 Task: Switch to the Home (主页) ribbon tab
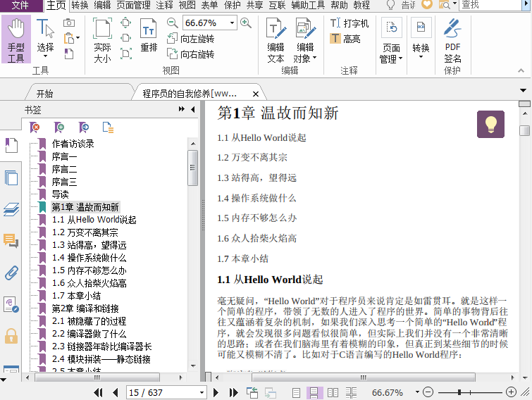[x=56, y=5]
